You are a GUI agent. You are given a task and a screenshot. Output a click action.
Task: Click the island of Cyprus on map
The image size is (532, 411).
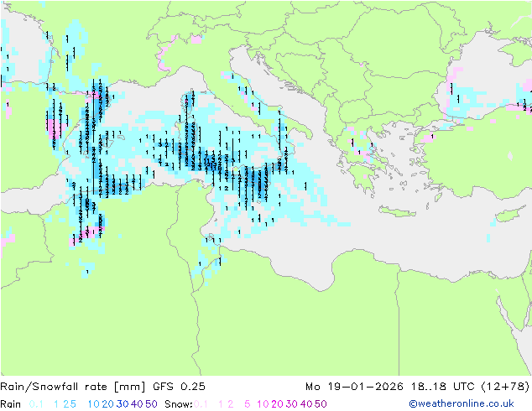(x=513, y=214)
